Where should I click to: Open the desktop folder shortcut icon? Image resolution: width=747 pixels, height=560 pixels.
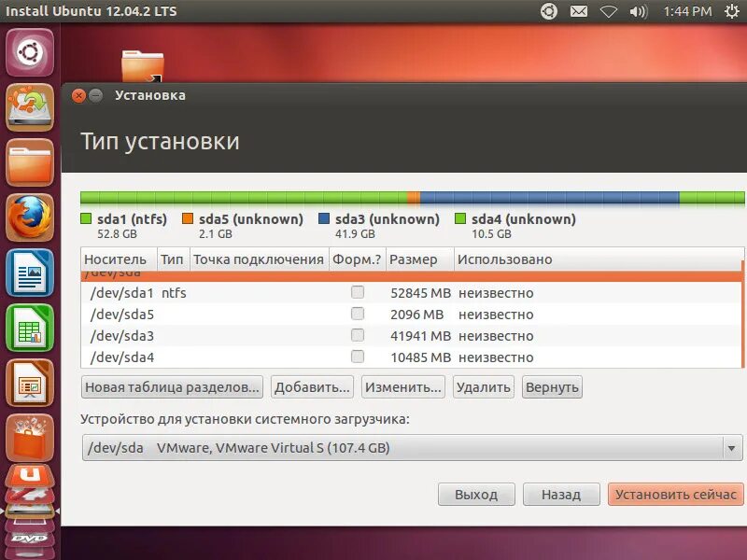tap(143, 65)
